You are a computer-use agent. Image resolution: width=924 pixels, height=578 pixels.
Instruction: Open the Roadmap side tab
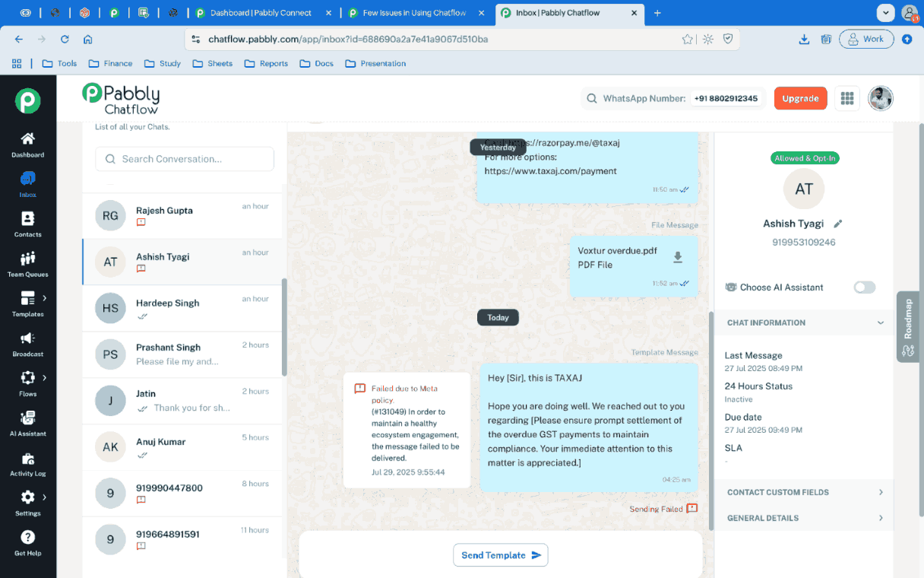click(x=908, y=327)
